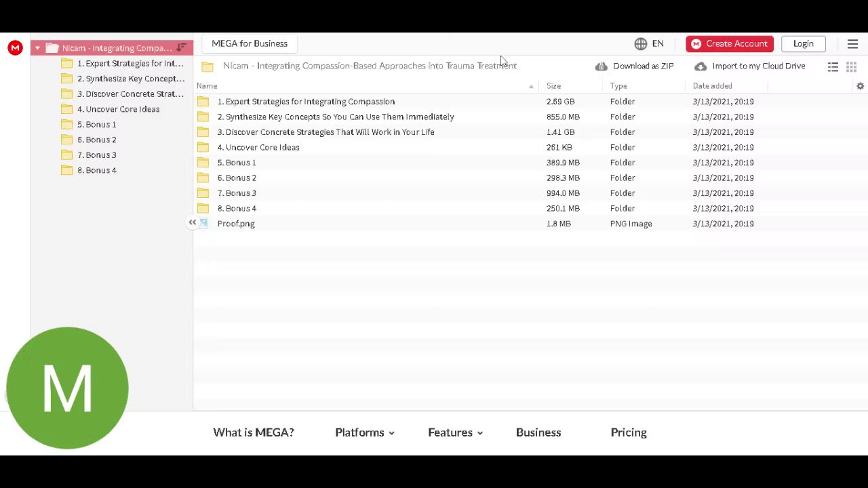Click folder icon of Discover Concrete Strategies row

[x=203, y=132]
